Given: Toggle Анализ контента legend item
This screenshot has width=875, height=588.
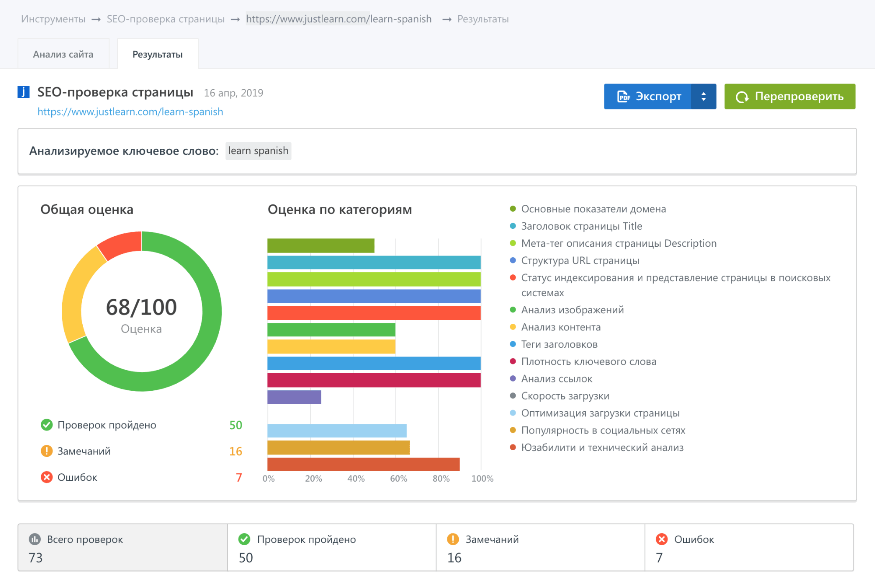Looking at the screenshot, I should click(555, 327).
